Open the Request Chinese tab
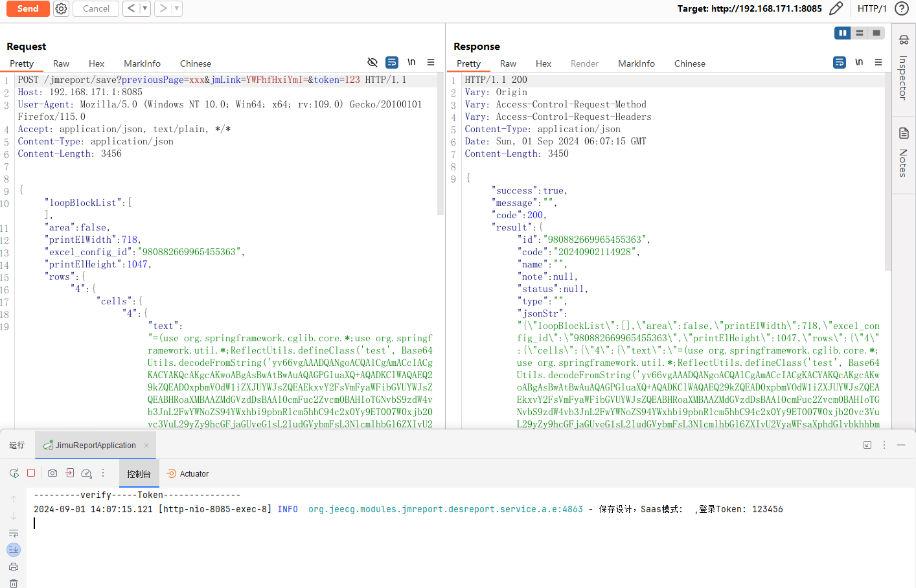 coord(196,63)
